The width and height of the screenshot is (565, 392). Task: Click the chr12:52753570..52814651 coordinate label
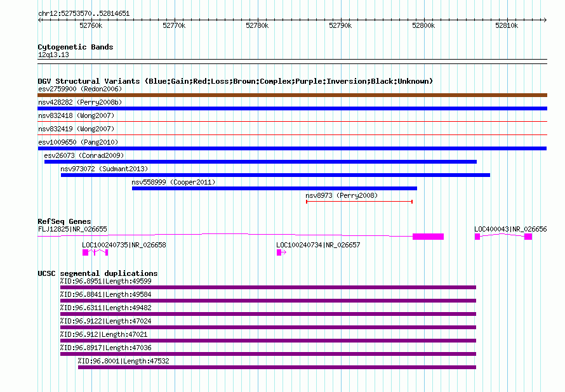(84, 13)
